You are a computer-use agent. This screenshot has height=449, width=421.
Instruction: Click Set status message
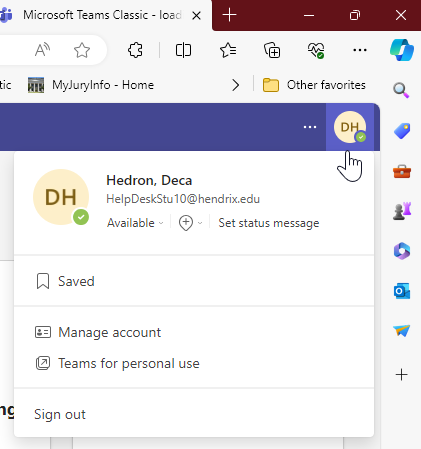[269, 223]
